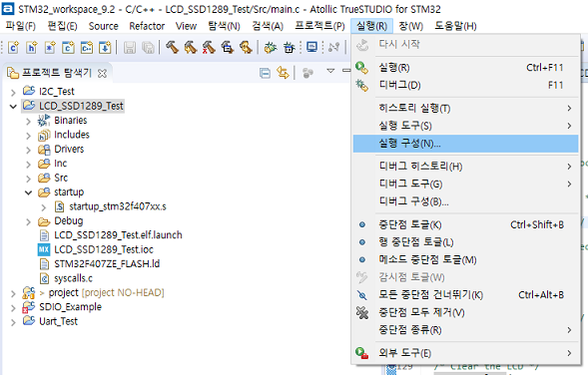The image size is (588, 375).
Task: Select the 프로젝트 탐색기 tab
Action: 56,73
